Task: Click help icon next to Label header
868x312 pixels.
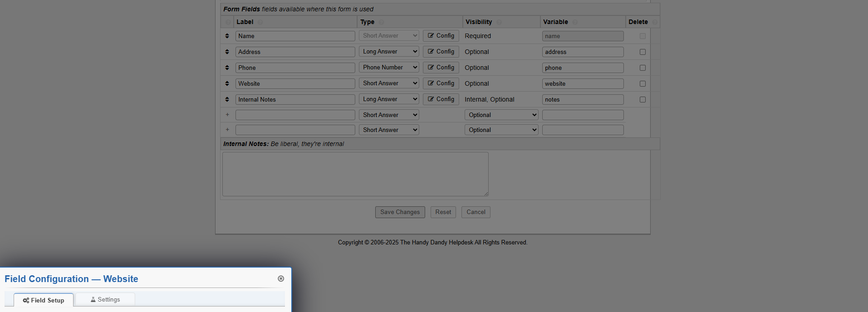Action: [260, 22]
